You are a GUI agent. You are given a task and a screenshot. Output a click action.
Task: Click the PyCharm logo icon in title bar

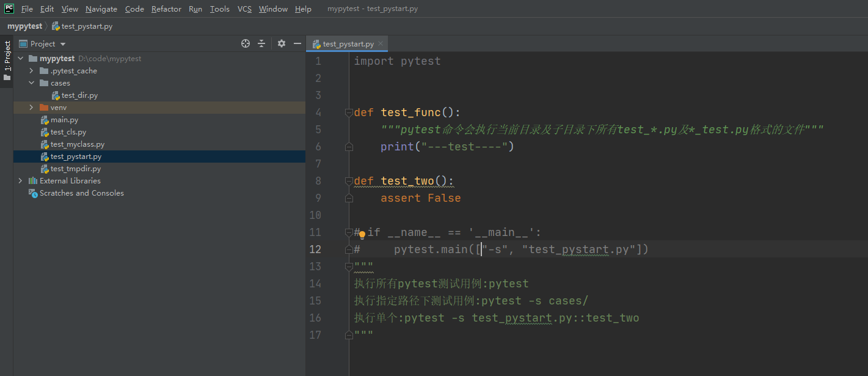point(9,9)
